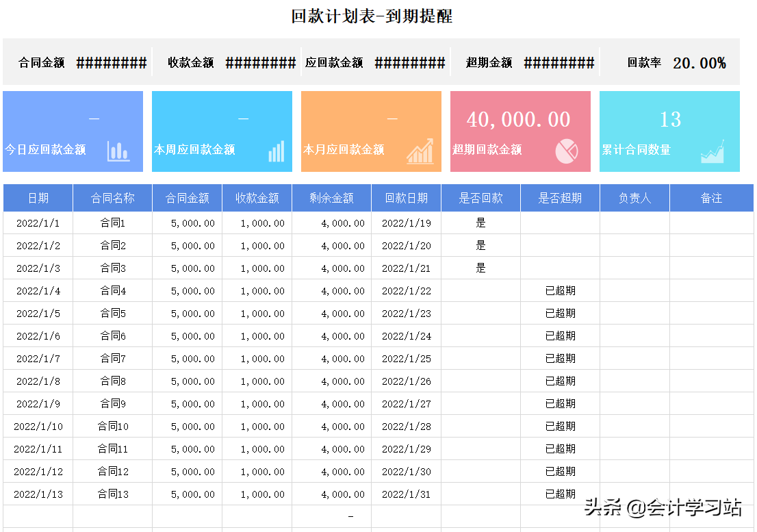This screenshot has width=757, height=532.
Task: Select 回款日期 cell 2022/1/31
Action: pos(407,494)
